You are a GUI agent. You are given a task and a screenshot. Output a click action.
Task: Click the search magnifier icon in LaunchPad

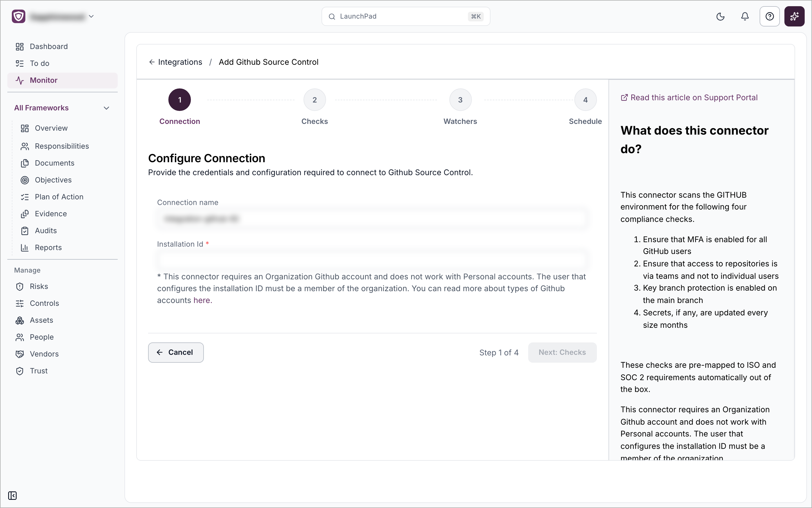pyautogui.click(x=332, y=16)
